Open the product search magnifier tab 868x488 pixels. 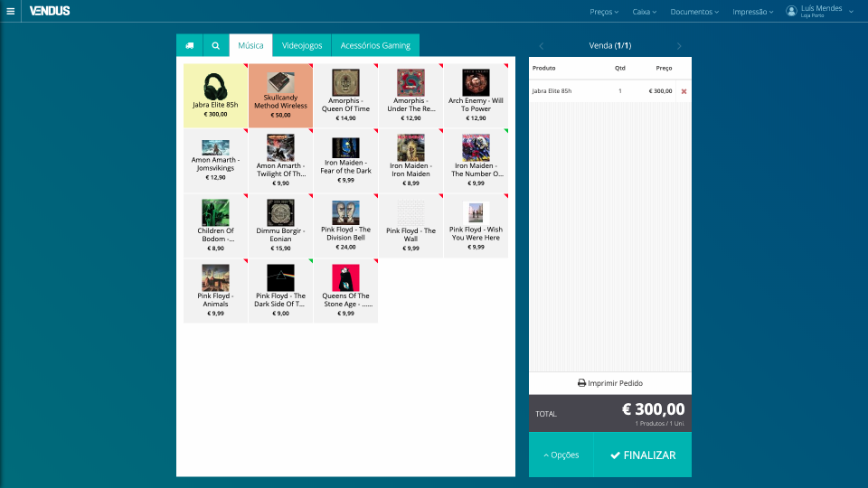[216, 45]
